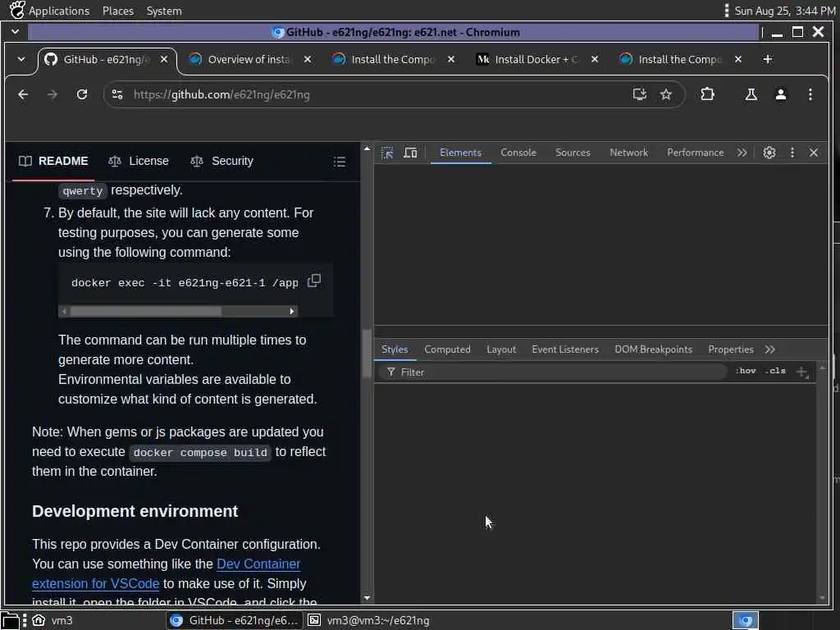Click the install app icon in address bar
Screen dimensions: 840x630
(639, 95)
